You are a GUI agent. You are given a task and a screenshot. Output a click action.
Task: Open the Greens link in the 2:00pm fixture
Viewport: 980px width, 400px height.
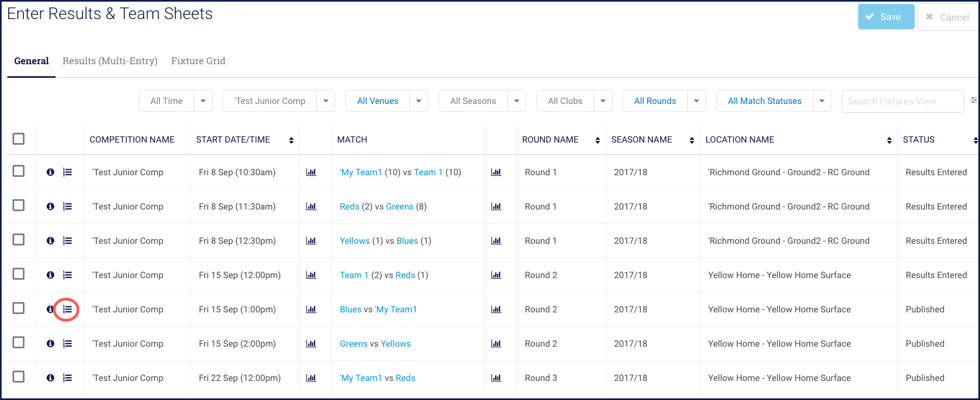(x=354, y=343)
